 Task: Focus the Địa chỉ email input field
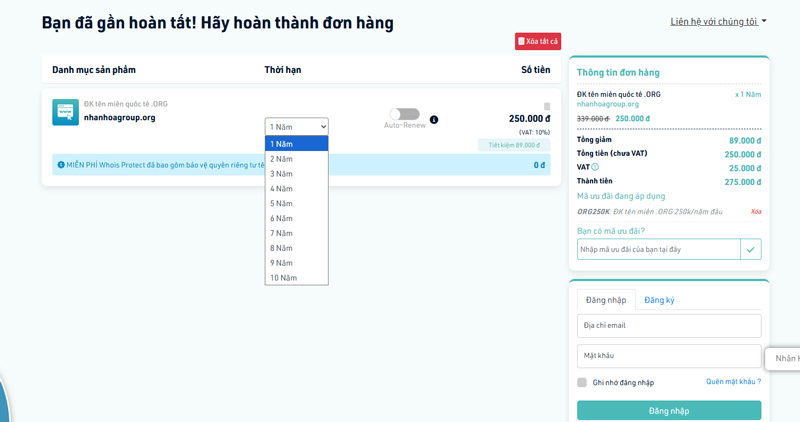pyautogui.click(x=668, y=325)
